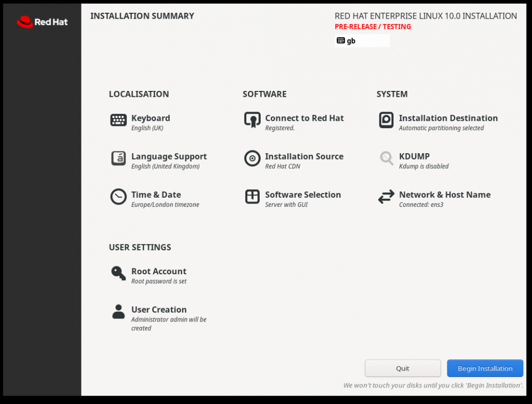Select the Software Selection icon

[252, 196]
